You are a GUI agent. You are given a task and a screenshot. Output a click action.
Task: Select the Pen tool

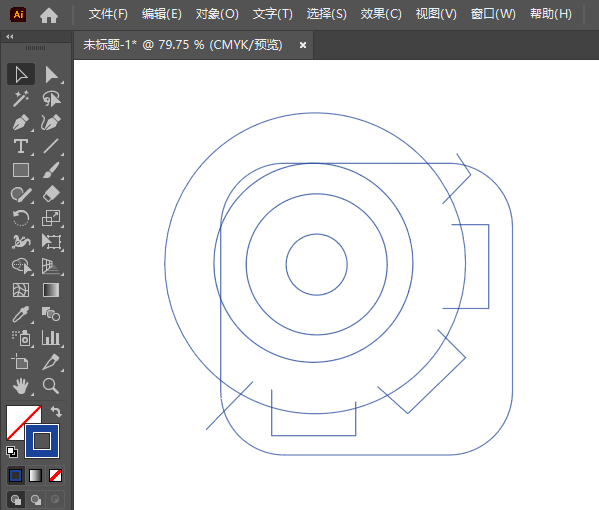pos(21,123)
